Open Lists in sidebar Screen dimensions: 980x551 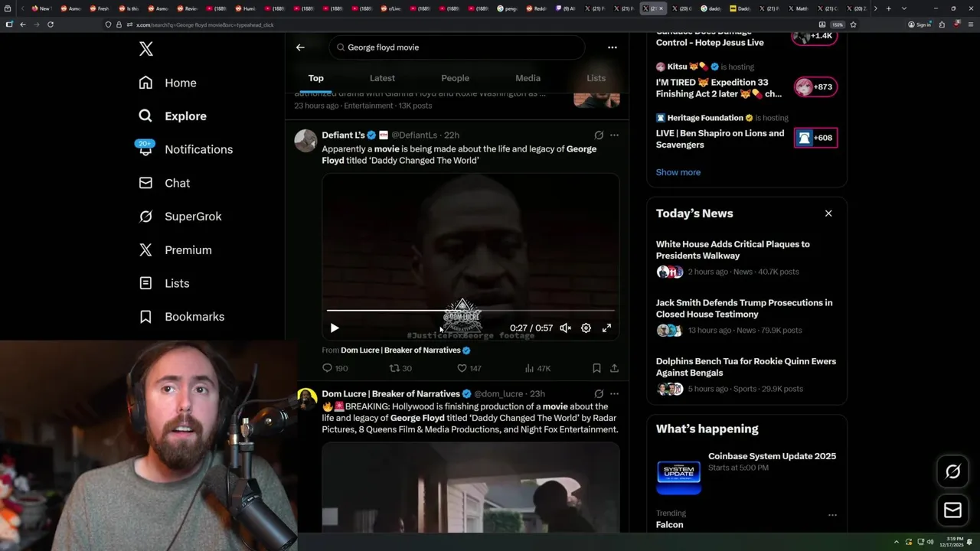click(164, 283)
